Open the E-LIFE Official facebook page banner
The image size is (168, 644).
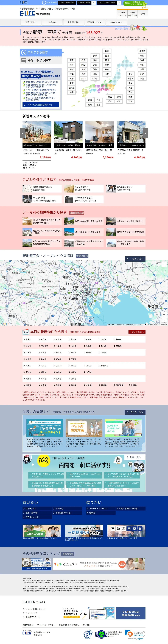point(131,613)
